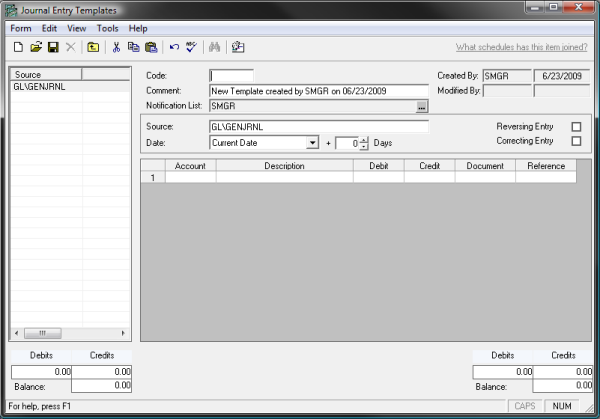The height and width of the screenshot is (419, 600).
Task: Click the Account column header in the grid
Action: [190, 166]
